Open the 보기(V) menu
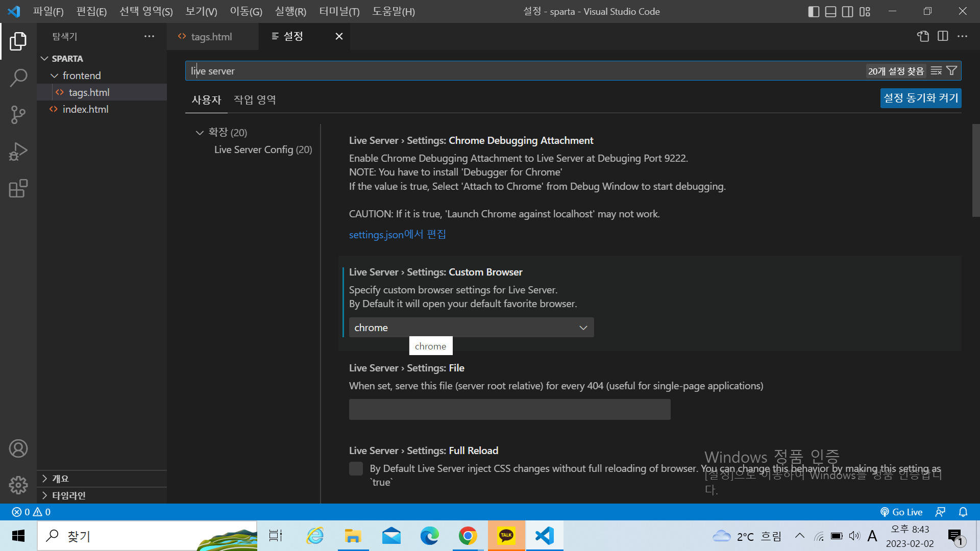Viewport: 980px width, 551px height. click(201, 11)
